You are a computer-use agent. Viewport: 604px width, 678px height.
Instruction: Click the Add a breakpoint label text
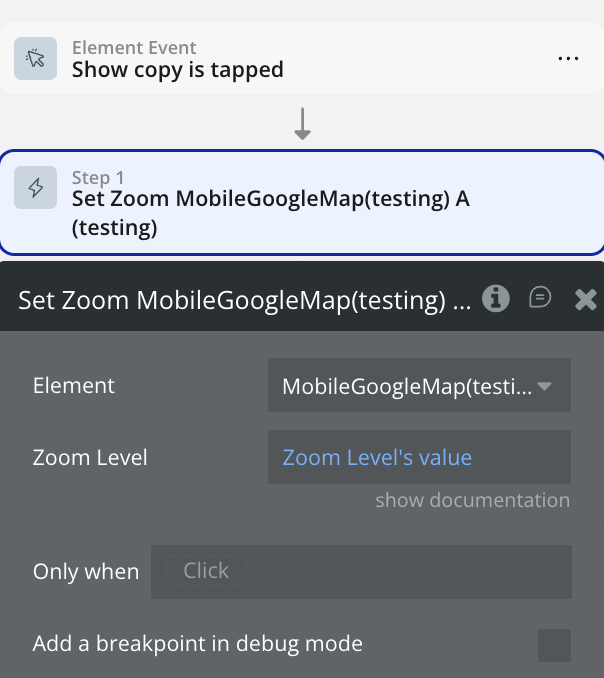click(198, 643)
